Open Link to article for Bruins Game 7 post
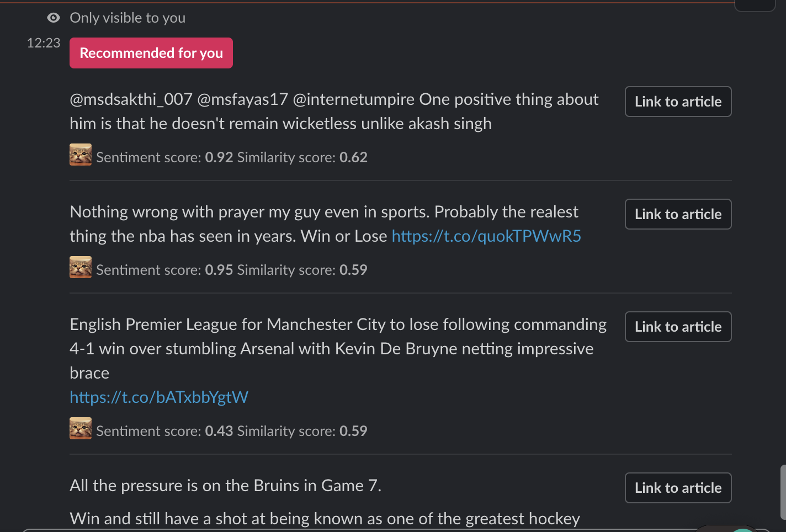The width and height of the screenshot is (786, 532). coord(678,488)
